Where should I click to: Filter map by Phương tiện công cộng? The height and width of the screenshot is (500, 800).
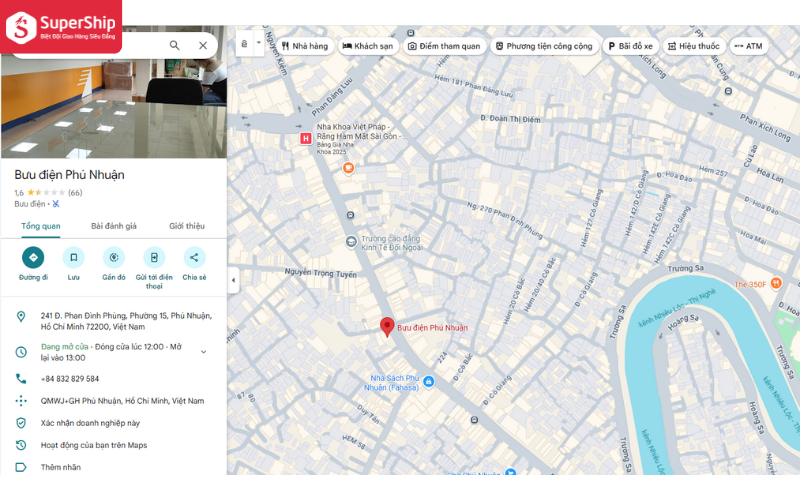(x=544, y=46)
